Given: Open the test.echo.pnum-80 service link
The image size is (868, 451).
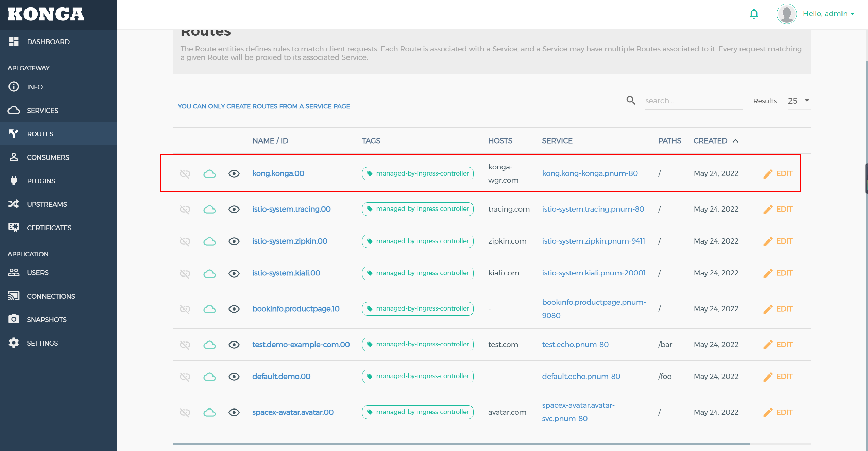Looking at the screenshot, I should click(575, 345).
